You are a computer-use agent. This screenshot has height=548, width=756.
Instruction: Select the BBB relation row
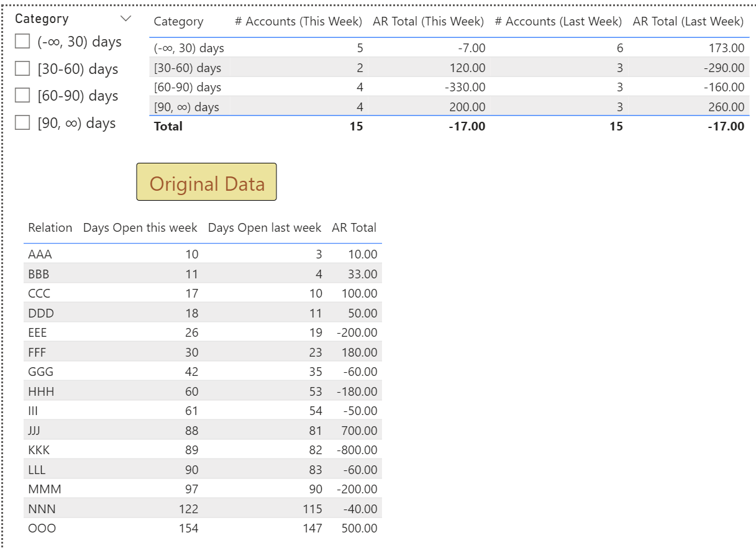coord(203,273)
